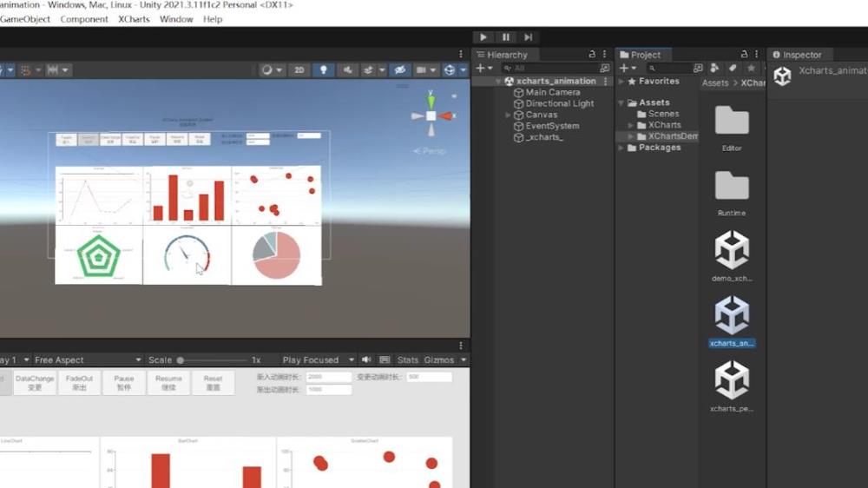868x488 pixels.
Task: Click the Scene camera settings icon
Action: 421,69
